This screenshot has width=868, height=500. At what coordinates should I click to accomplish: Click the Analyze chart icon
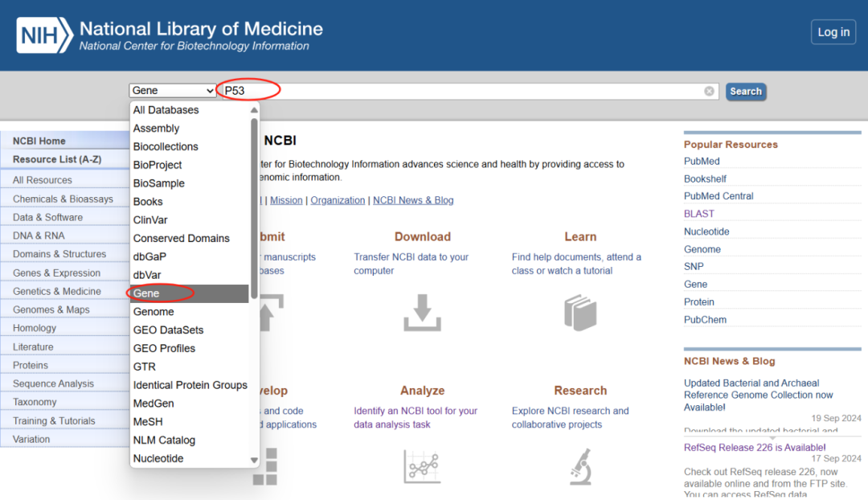coord(423,466)
